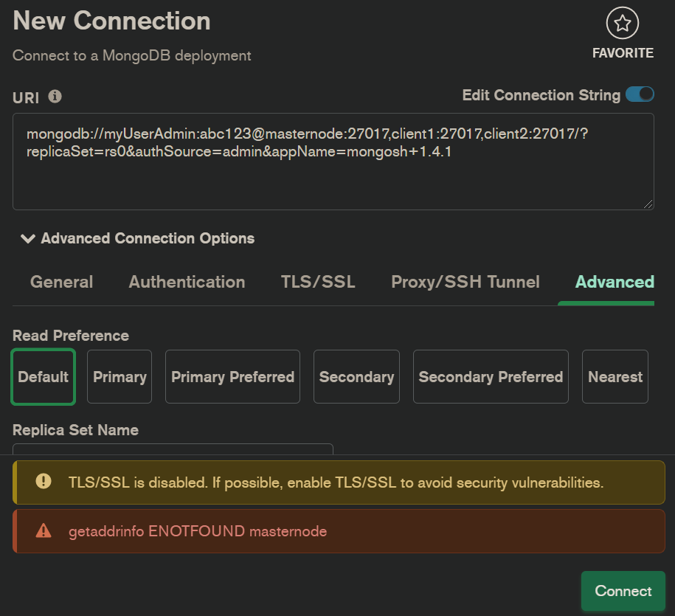Choose Nearest read preference
The image size is (675, 616).
coord(615,377)
